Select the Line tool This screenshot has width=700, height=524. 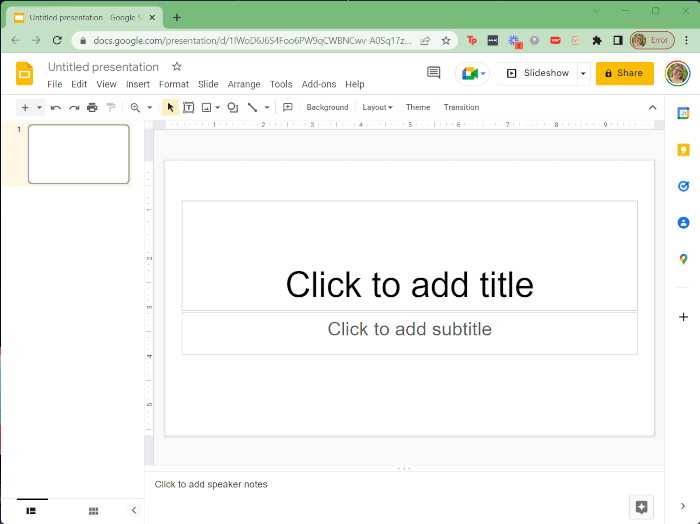[252, 108]
